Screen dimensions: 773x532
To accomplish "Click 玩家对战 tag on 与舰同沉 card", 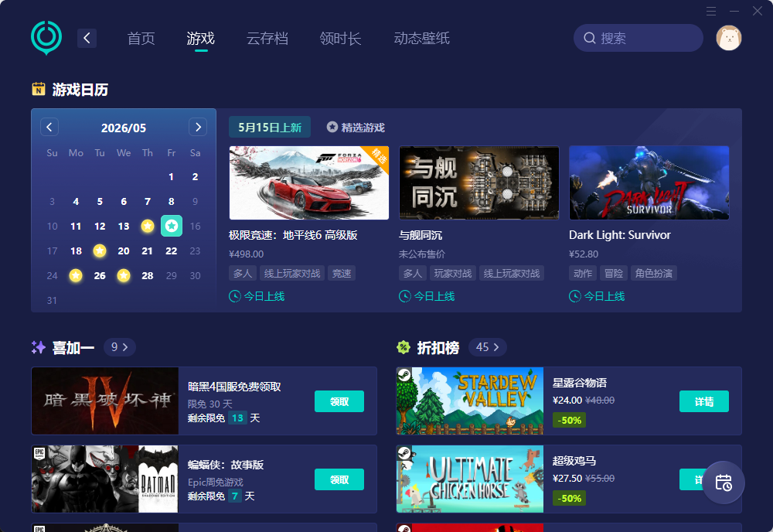I will (x=453, y=273).
